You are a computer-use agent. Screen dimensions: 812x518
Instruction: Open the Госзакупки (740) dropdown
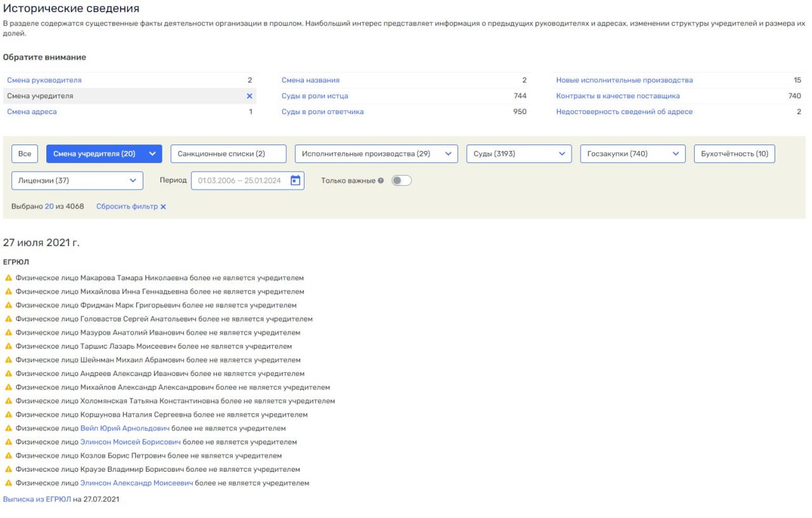632,154
